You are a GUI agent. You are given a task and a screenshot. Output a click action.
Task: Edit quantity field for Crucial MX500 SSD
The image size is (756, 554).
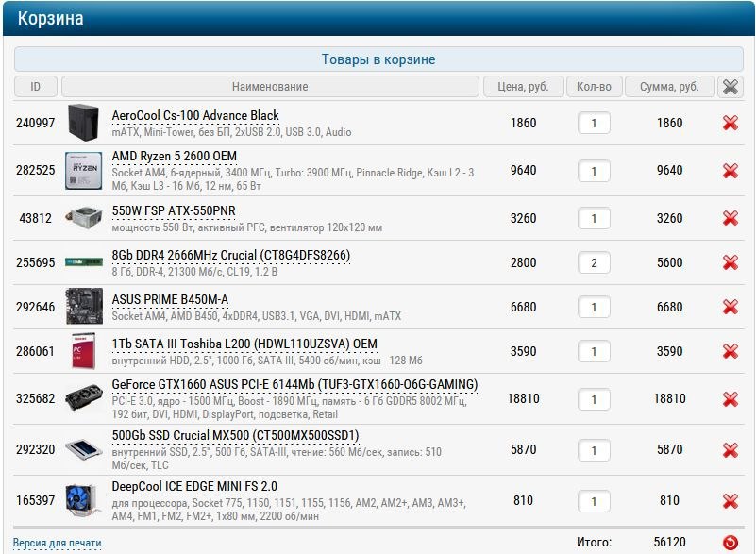594,450
